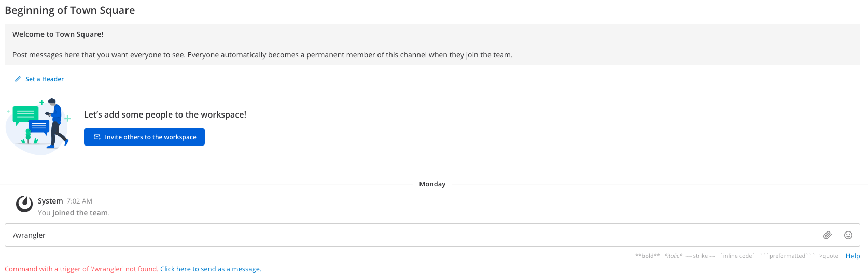Click the System username on the post

tap(50, 201)
